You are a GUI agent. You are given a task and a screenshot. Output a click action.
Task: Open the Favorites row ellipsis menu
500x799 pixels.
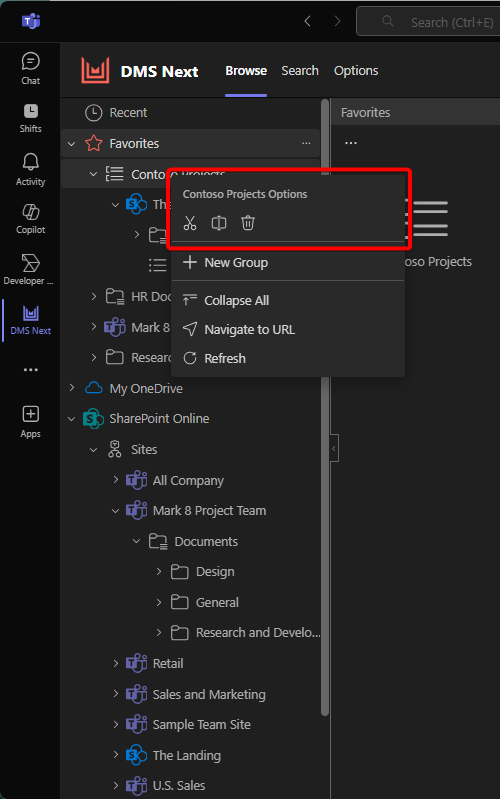point(306,143)
